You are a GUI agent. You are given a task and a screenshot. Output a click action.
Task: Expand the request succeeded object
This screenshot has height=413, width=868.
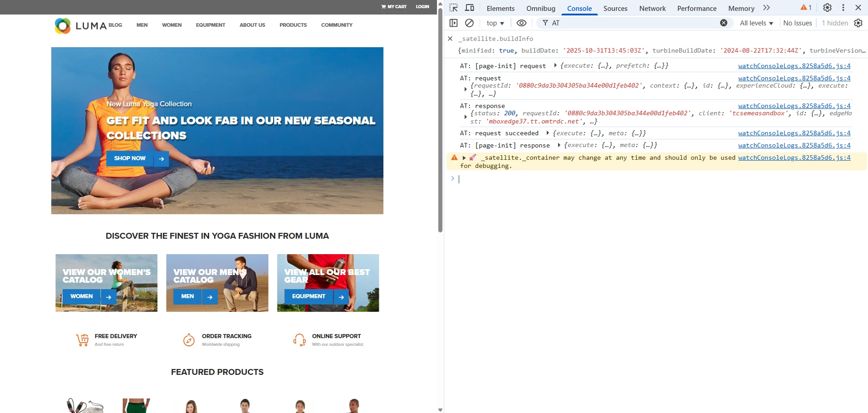[x=548, y=133]
